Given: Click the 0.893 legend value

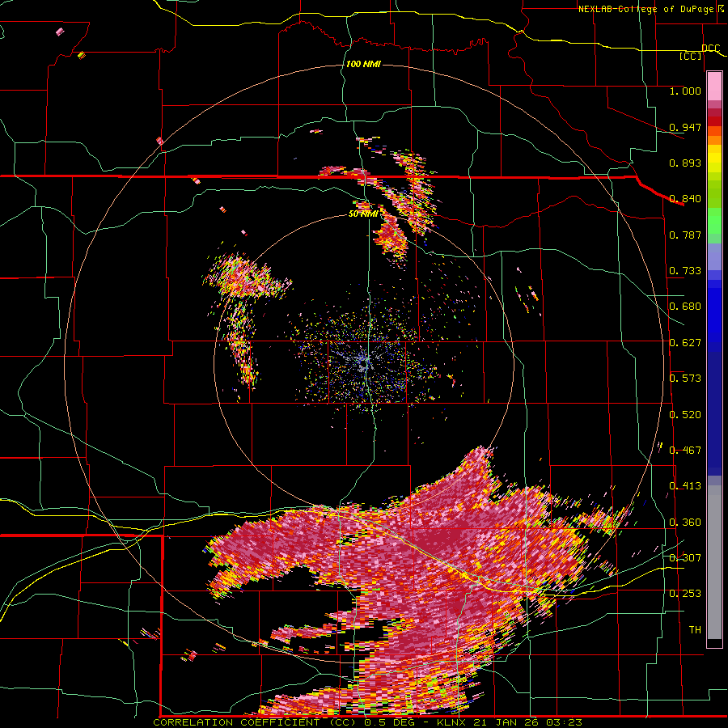Looking at the screenshot, I should [x=685, y=163].
